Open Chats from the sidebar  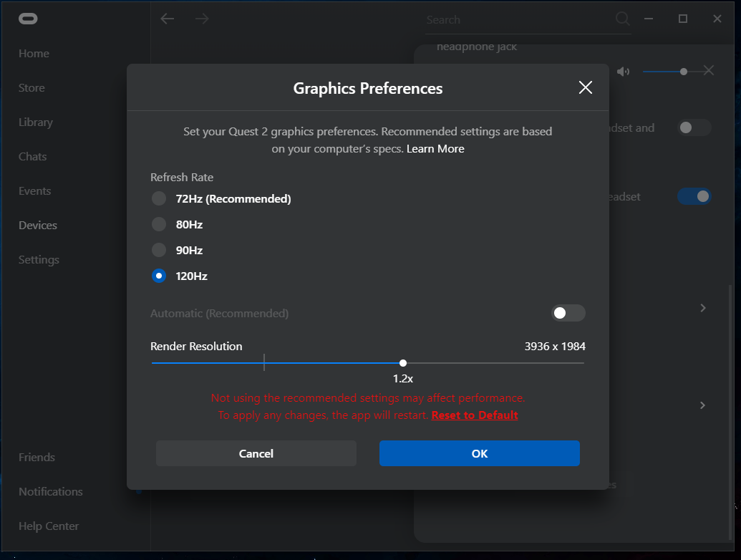(33, 156)
